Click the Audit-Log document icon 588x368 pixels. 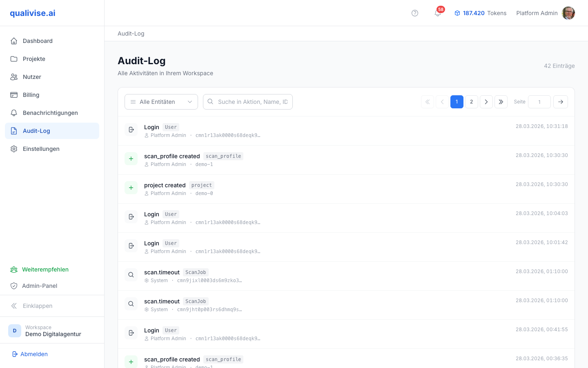(14, 131)
